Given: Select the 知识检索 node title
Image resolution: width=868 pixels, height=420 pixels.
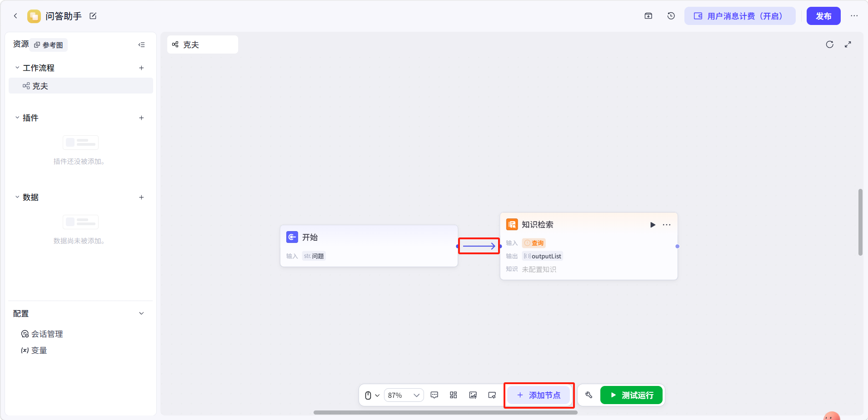Looking at the screenshot, I should pos(538,225).
